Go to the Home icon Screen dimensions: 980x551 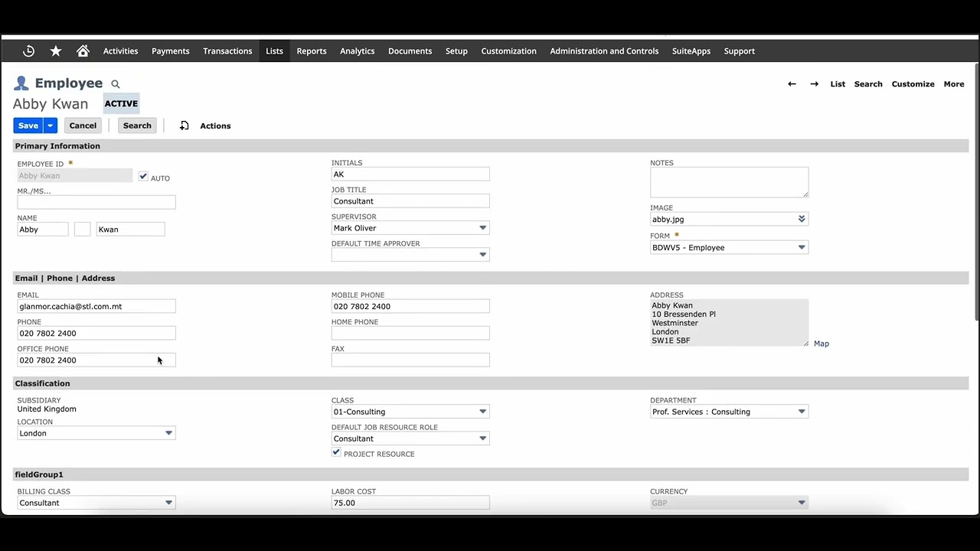pos(83,51)
